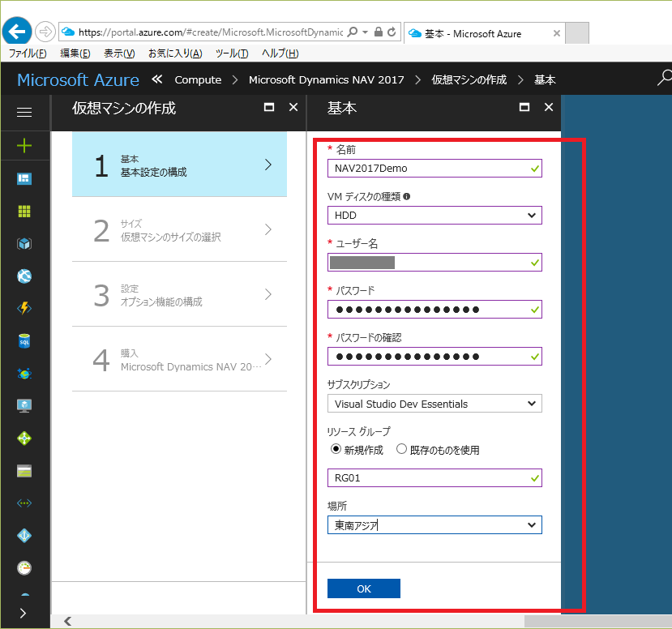Close the 基本 - Microsoft Azure browser tab
The width and height of the screenshot is (672, 629).
(x=557, y=33)
